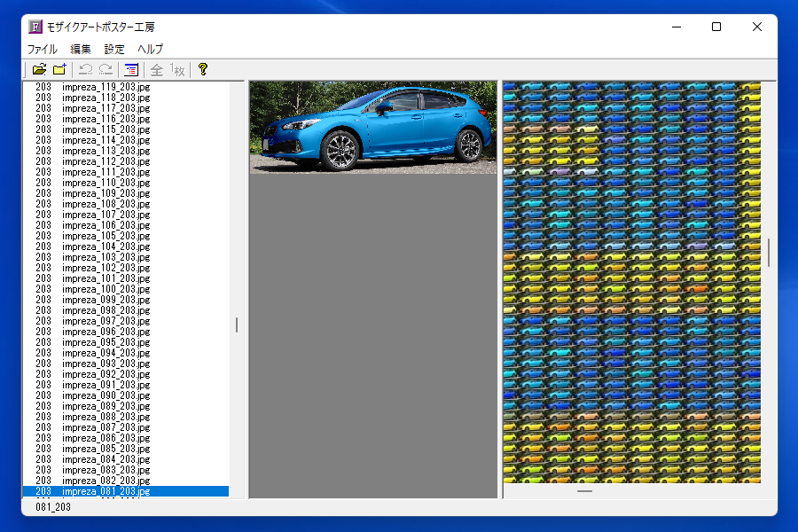Choose impreza_104_203.jpg in the list
Viewport: 798px width, 532px height.
click(126, 246)
